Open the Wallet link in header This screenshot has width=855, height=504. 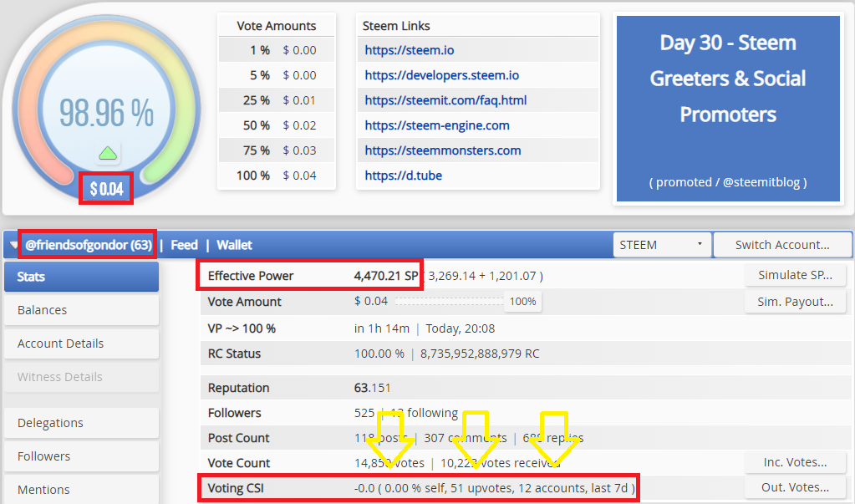point(235,245)
